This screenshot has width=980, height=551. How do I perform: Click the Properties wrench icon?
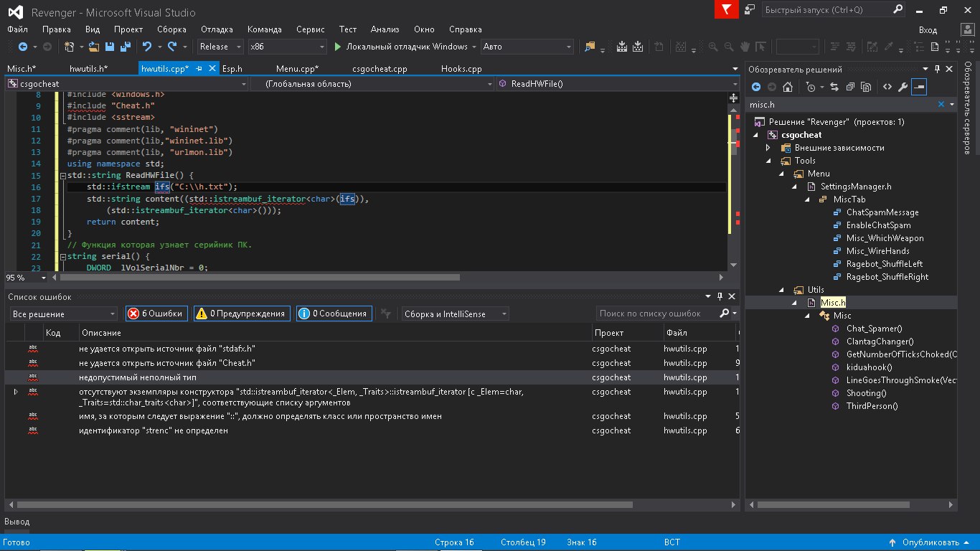click(x=903, y=87)
